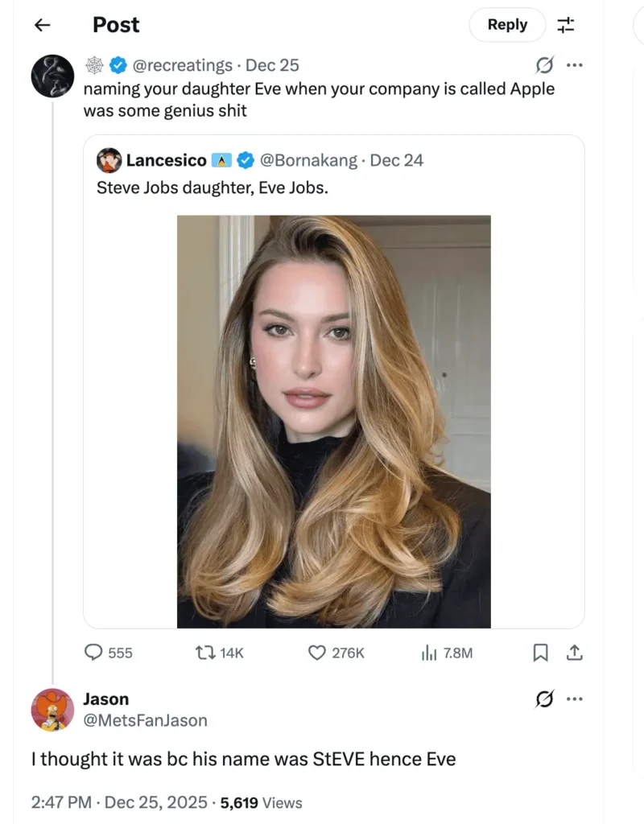Go back using the arrow icon
Viewport: 644px width, 824px height.
pos(41,25)
